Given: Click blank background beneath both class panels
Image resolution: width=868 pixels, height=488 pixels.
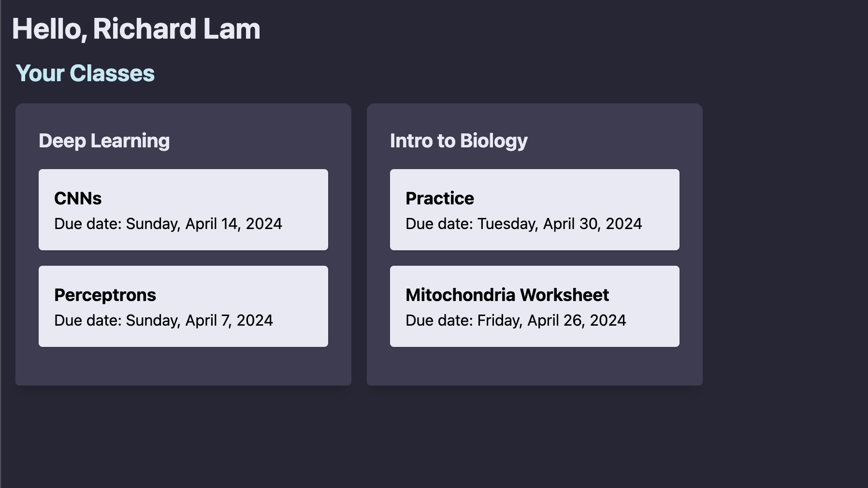Looking at the screenshot, I should [x=434, y=437].
